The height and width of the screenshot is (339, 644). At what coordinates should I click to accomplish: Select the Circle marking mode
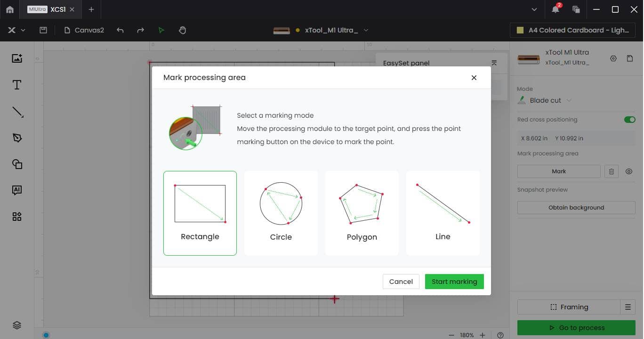tap(281, 213)
